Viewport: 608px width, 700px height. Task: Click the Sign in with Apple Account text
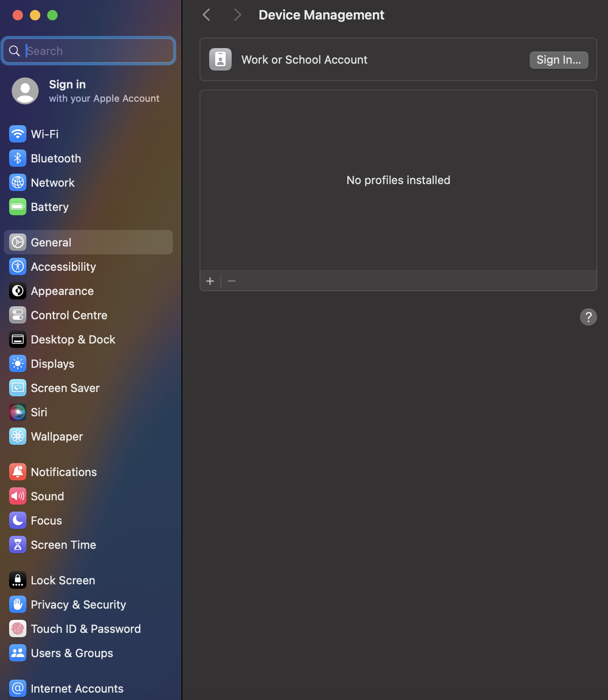tap(104, 91)
